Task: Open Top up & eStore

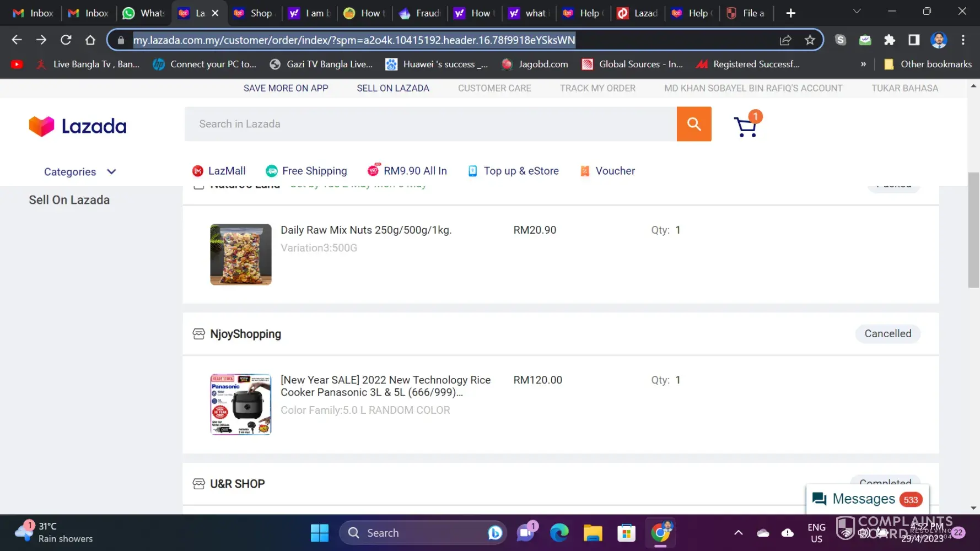Action: (x=513, y=171)
